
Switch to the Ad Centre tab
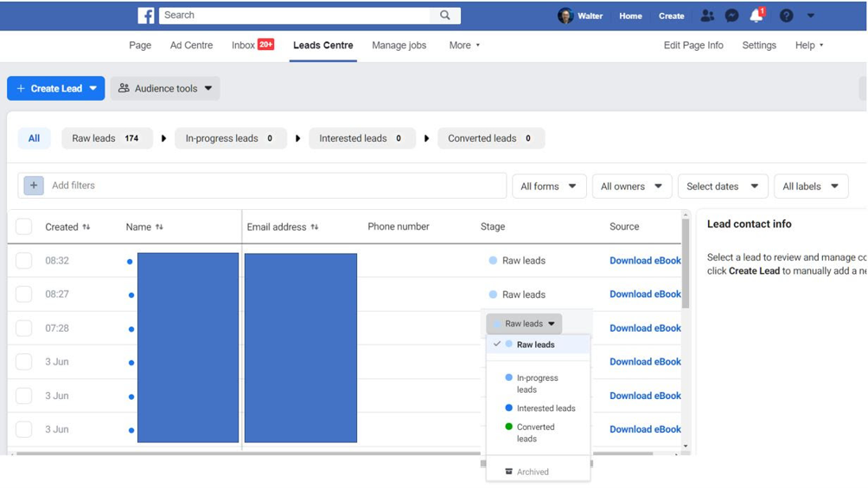click(191, 46)
